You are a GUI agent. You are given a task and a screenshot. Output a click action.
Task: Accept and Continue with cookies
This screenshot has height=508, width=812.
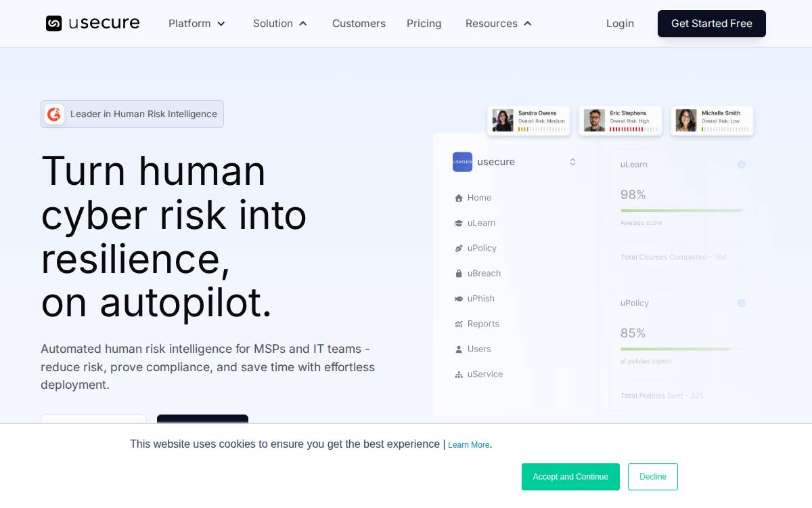click(570, 477)
